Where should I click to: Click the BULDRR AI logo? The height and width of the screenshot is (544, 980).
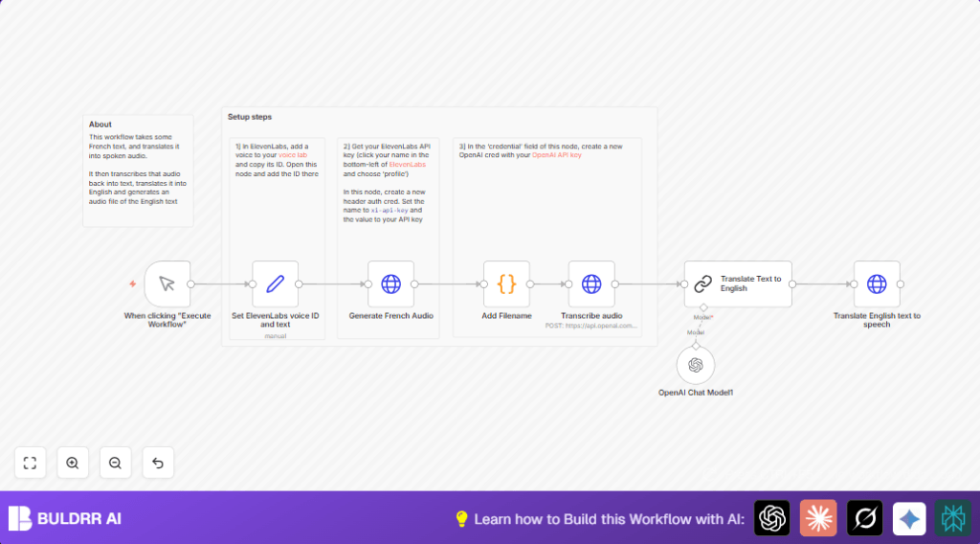click(64, 518)
